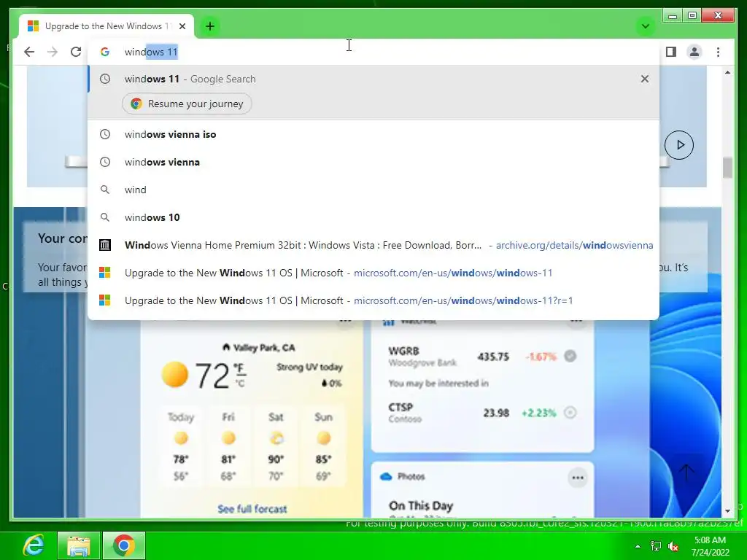Click the address bar containing 'windows 11'
The height and width of the screenshot is (560, 747).
click(373, 52)
